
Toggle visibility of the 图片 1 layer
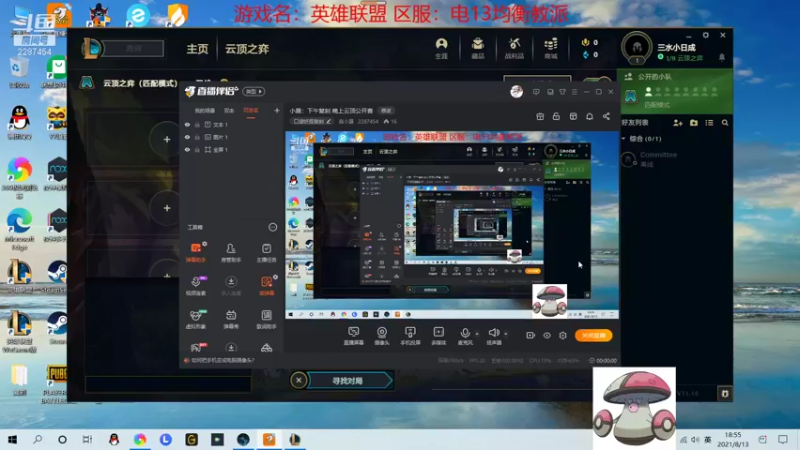pos(187,137)
